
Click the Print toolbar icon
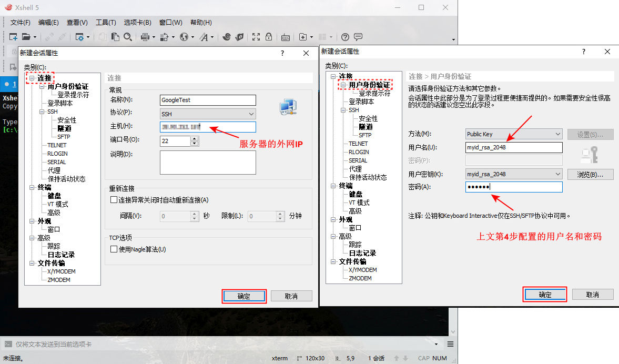[145, 37]
